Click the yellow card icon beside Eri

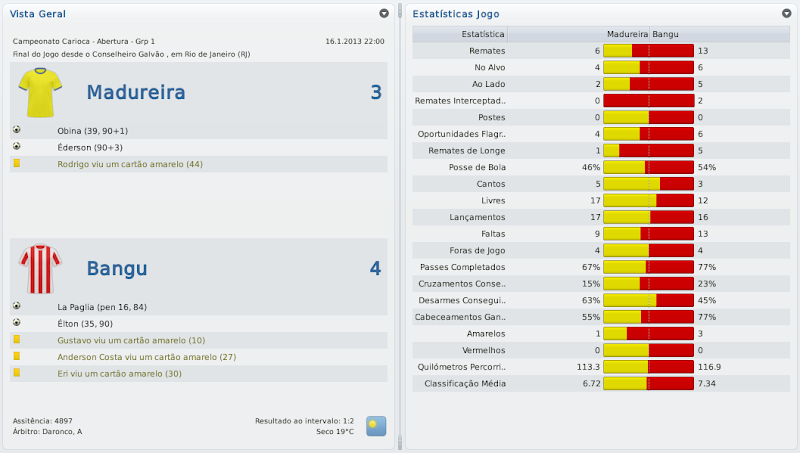[17, 373]
